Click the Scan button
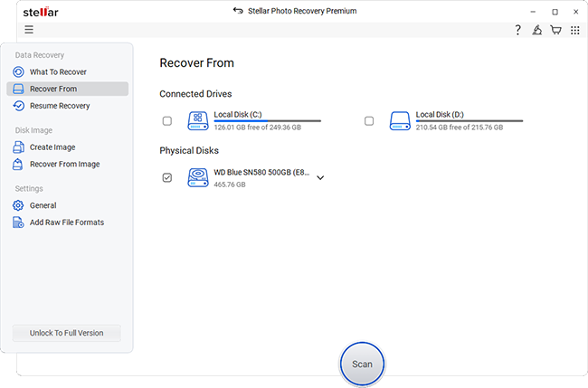588x388 pixels. pos(362,364)
